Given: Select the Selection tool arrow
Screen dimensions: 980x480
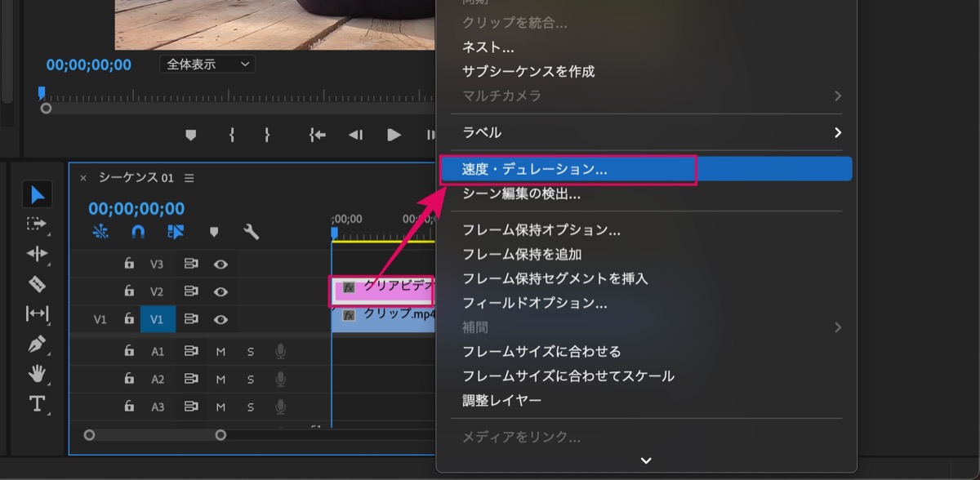Looking at the screenshot, I should (x=38, y=195).
